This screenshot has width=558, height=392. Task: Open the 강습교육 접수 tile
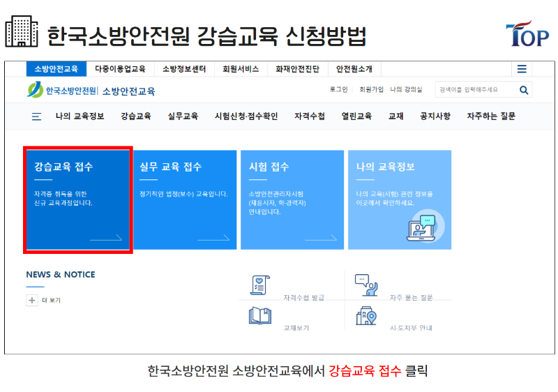[x=78, y=200]
